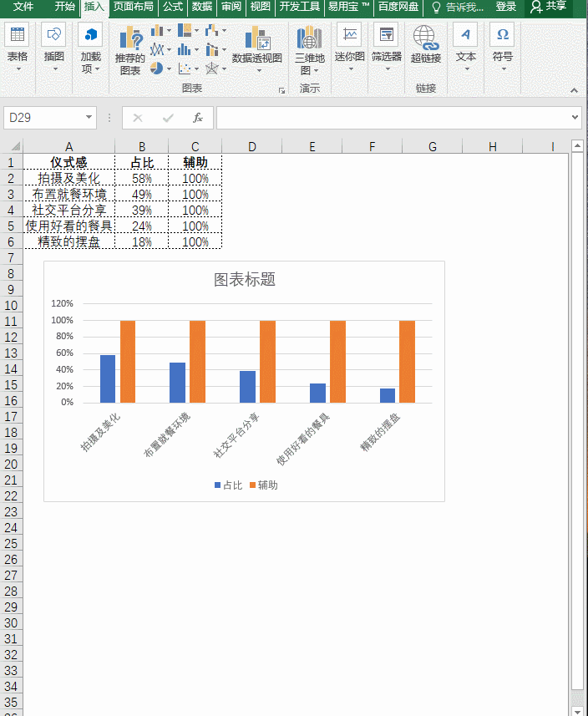This screenshot has height=716, width=588.
Task: Open the scatter chart dropdown arrow
Action: pos(197,69)
